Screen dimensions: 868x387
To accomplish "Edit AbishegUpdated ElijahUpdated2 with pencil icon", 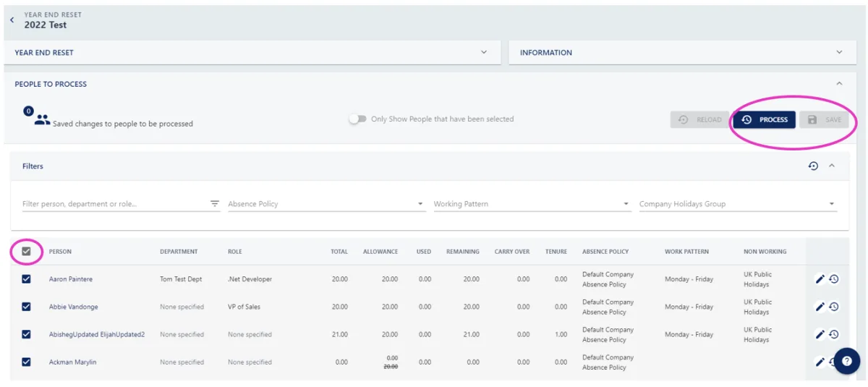I will [x=820, y=334].
